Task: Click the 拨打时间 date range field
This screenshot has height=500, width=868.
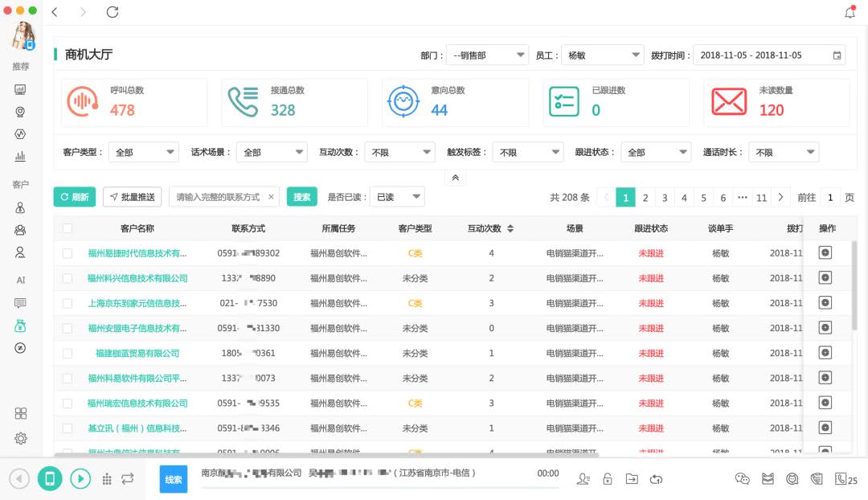Action: [768, 55]
